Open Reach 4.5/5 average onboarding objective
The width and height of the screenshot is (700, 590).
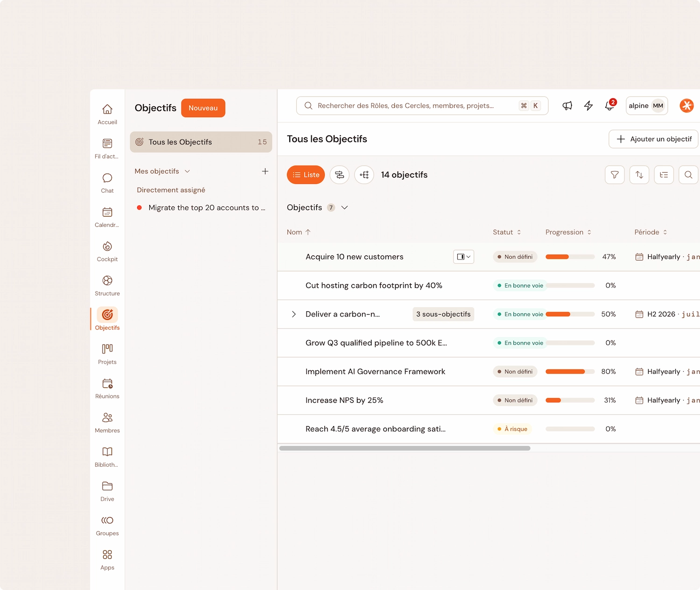click(x=375, y=429)
